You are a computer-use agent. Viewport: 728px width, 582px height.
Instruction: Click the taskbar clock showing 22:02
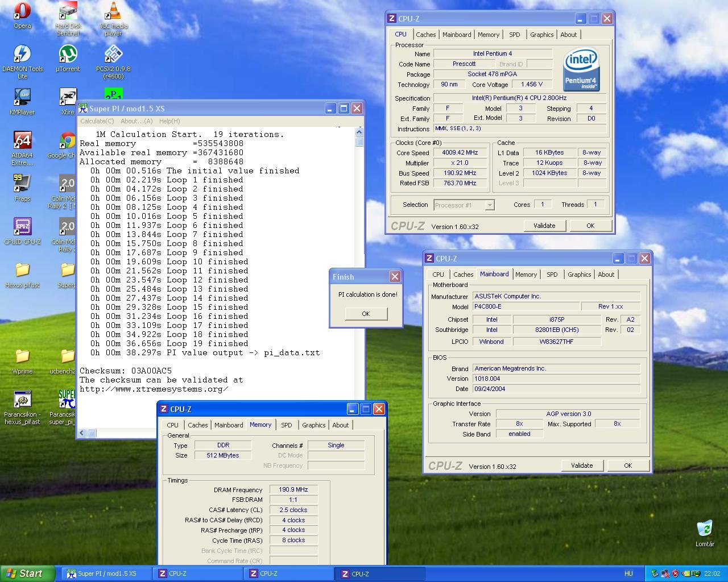[712, 573]
